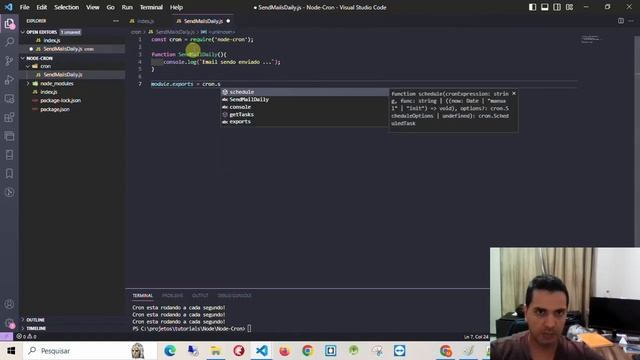Image resolution: width=640 pixels, height=360 pixels.
Task: Switch to the OUTPUT panel tab
Action: click(x=200, y=296)
